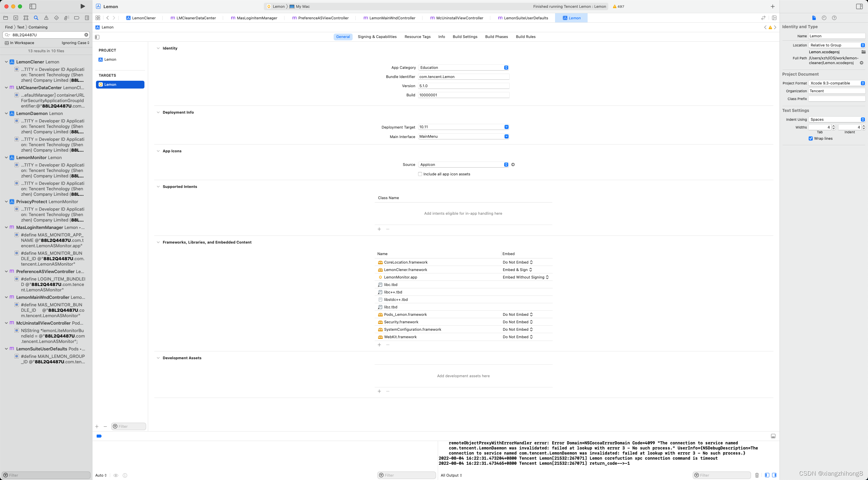Screen dimensions: 868x480
Task: Clear the search field text
Action: tap(86, 35)
